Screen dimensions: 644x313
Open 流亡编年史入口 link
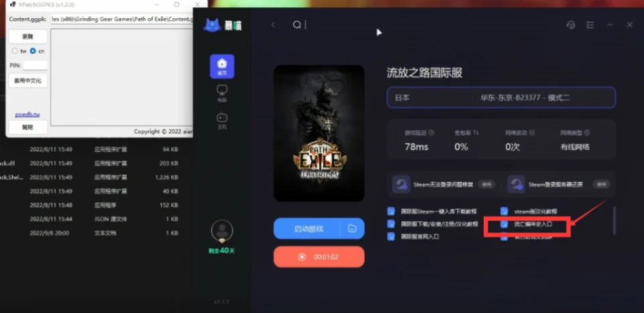point(533,224)
